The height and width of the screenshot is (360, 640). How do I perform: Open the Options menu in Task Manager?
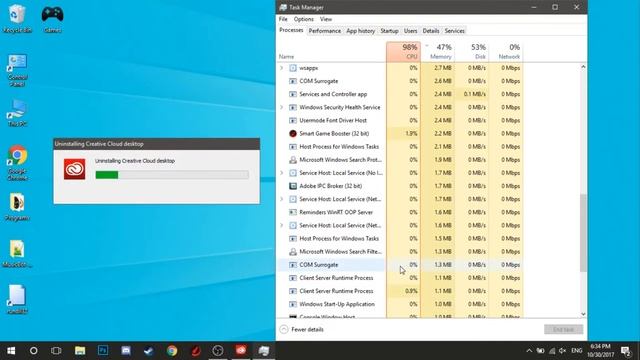304,19
